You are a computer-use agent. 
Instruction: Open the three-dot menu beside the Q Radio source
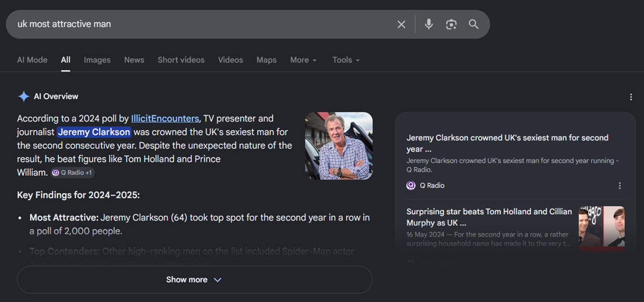coord(620,186)
